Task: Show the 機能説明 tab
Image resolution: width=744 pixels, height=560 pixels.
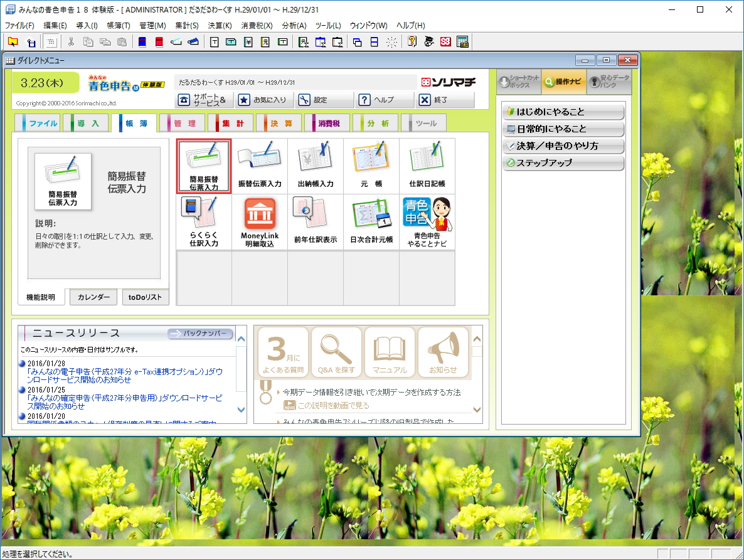Action: [41, 297]
